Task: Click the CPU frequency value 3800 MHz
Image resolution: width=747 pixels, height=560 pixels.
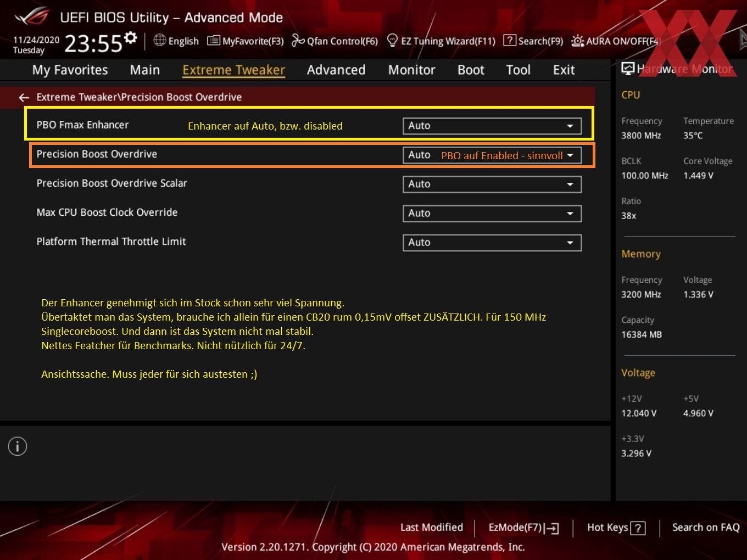Action: 641,135
